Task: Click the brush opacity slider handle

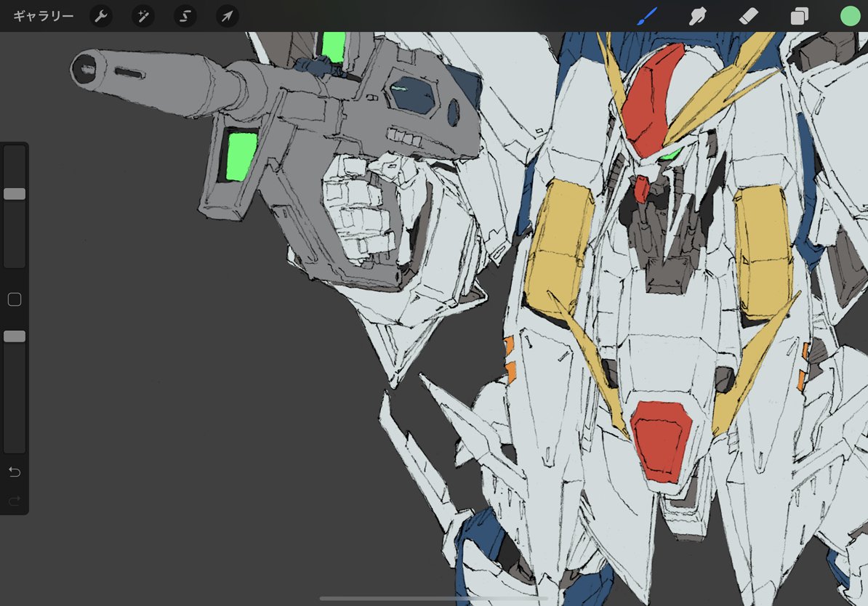Action: click(15, 336)
